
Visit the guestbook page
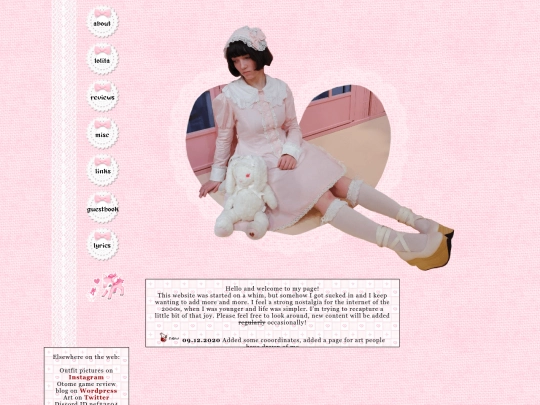pos(102,208)
